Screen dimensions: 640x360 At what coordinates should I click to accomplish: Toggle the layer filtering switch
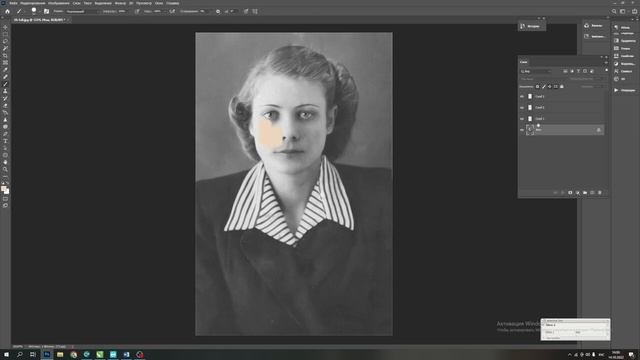(x=607, y=70)
